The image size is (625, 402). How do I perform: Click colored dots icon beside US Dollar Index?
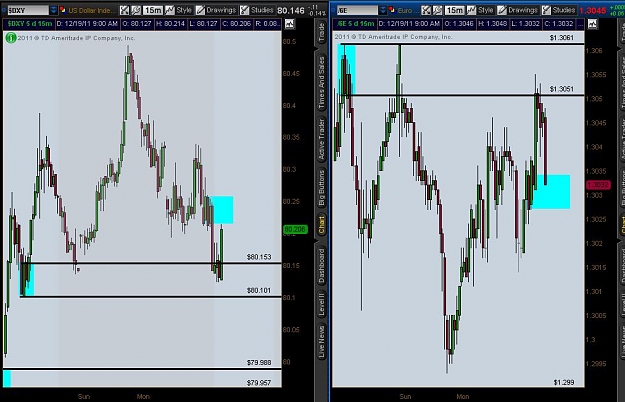pyautogui.click(x=63, y=10)
